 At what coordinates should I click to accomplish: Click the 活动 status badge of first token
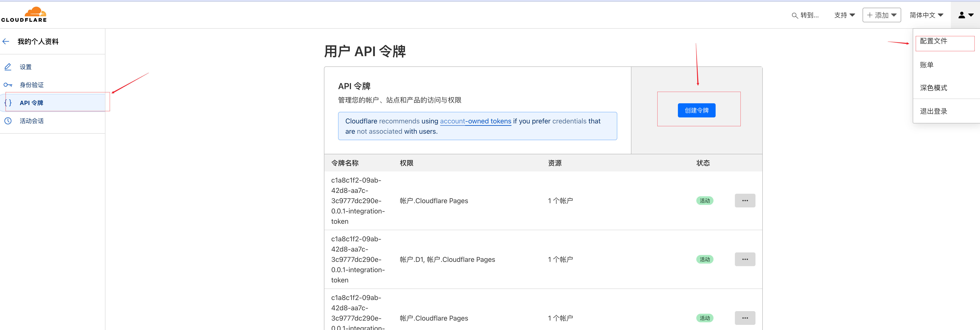704,201
